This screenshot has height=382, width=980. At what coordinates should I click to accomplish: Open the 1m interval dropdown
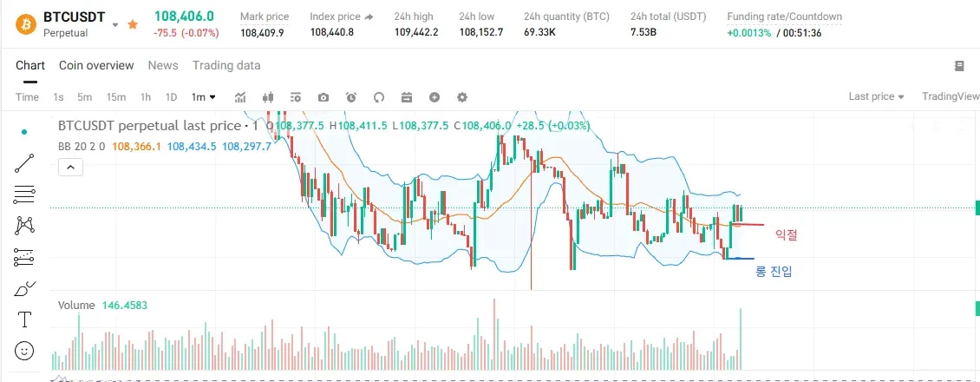pyautogui.click(x=204, y=97)
